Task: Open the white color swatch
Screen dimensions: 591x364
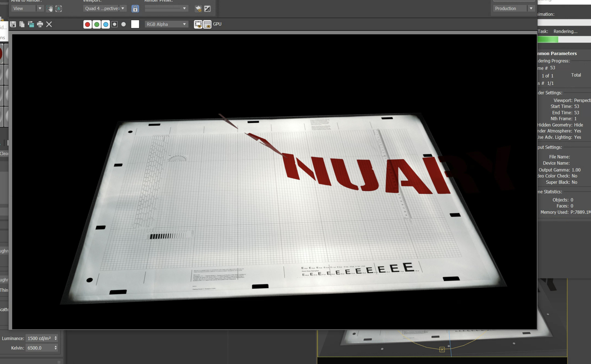Action: tap(135, 24)
